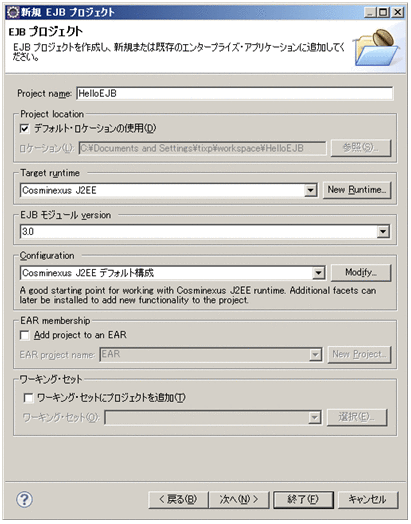Click the location path text field
This screenshot has height=524, width=411.
[x=202, y=148]
